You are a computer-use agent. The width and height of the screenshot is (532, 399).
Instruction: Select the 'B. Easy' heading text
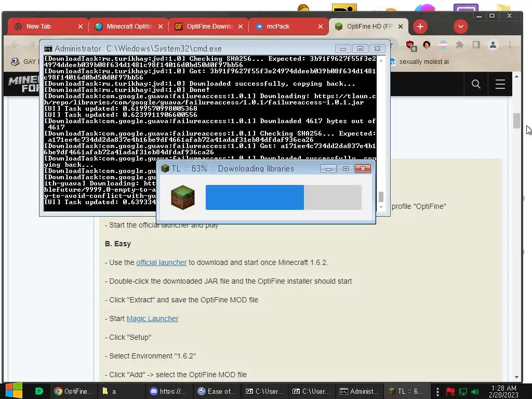(x=118, y=244)
